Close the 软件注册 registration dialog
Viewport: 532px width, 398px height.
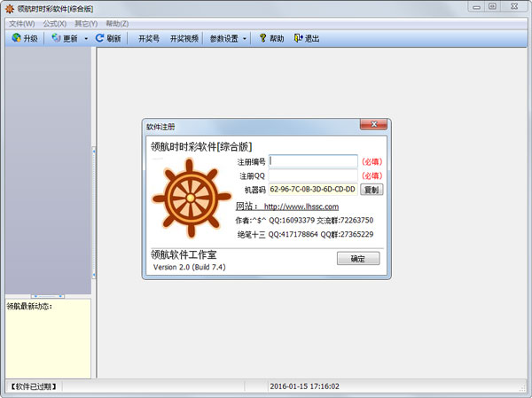point(372,127)
